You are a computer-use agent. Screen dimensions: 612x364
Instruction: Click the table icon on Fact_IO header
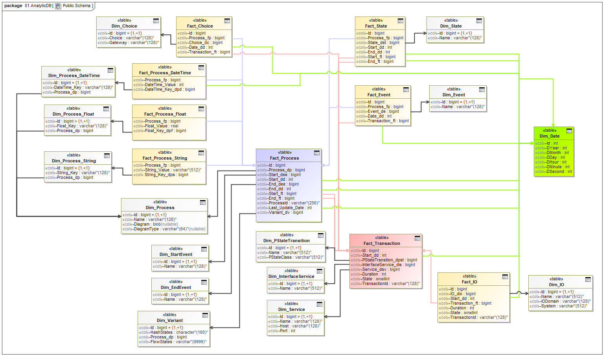(505, 276)
